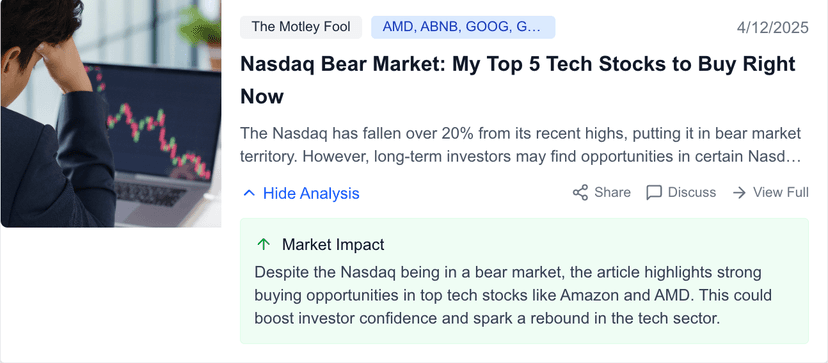Click the AMD, ABNB, GOOG tickers tag
The image size is (828, 363).
tap(463, 27)
